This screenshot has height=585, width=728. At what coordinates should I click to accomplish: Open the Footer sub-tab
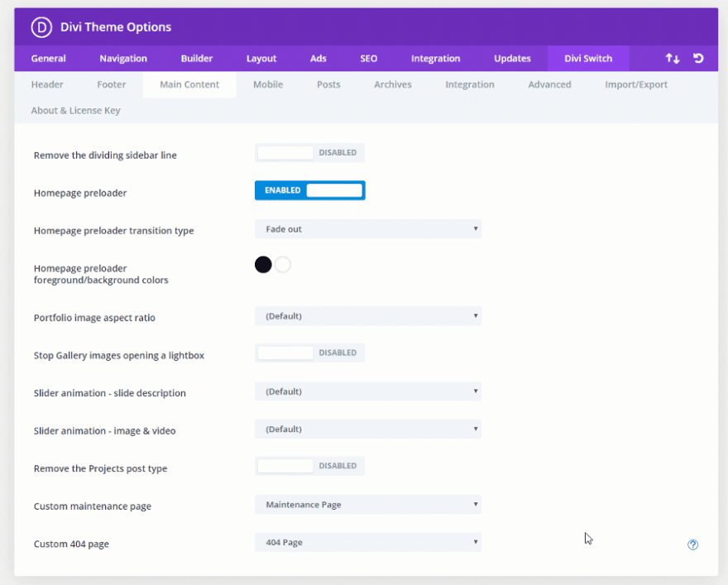pyautogui.click(x=112, y=84)
